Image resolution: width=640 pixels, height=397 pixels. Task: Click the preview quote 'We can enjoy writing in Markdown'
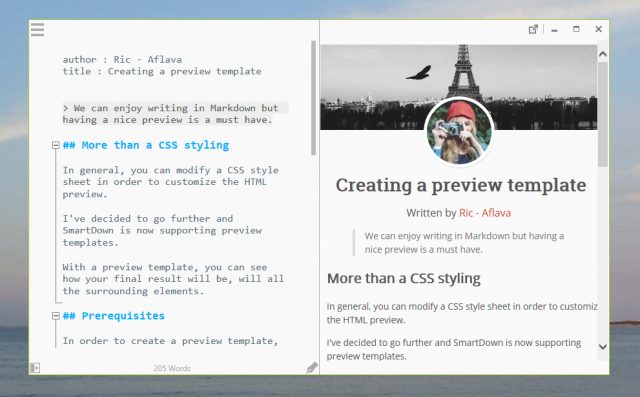point(464,243)
